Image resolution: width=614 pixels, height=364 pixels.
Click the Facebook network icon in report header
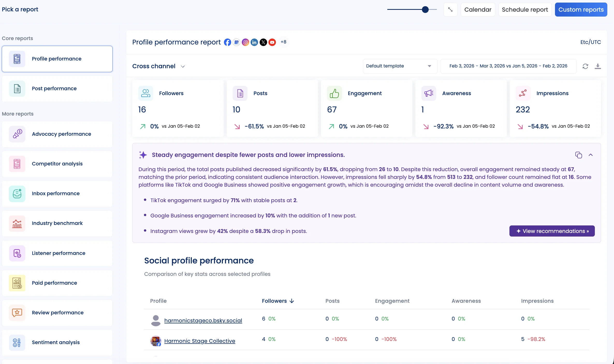[227, 42]
